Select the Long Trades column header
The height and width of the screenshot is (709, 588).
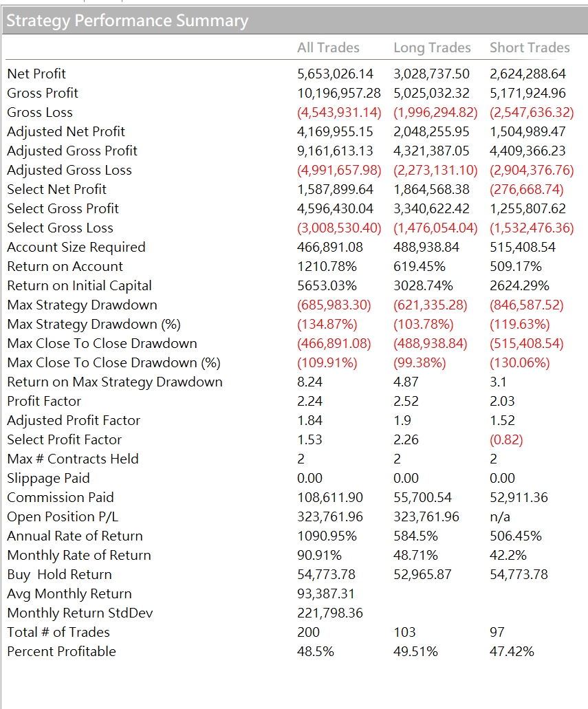(x=432, y=47)
